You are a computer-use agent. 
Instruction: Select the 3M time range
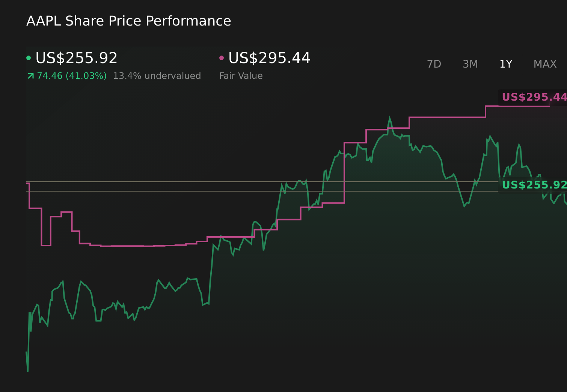point(470,64)
